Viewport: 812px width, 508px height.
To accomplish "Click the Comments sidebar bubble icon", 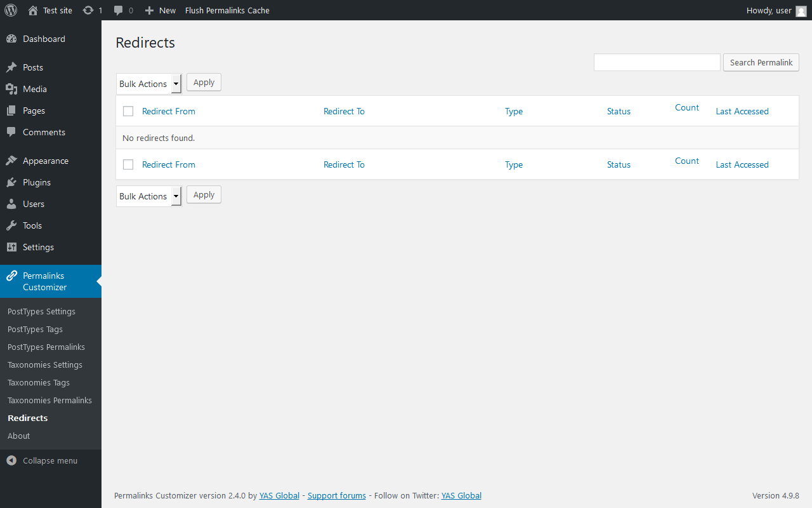I will pyautogui.click(x=11, y=132).
